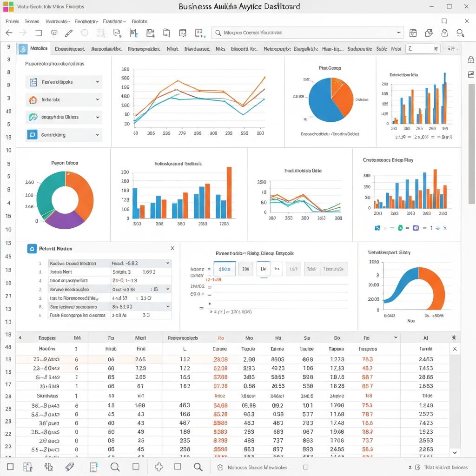
Task: Click the blue icon on the 'Serrtickting' sidebar item
Action: point(33,135)
